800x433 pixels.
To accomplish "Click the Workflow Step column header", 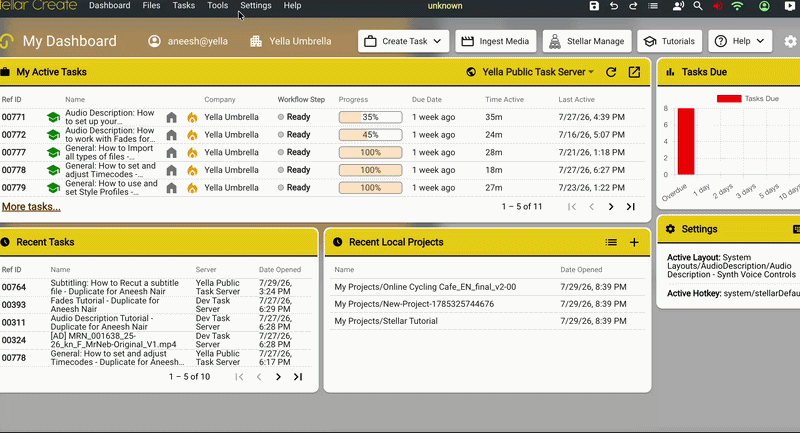I will (x=301, y=99).
